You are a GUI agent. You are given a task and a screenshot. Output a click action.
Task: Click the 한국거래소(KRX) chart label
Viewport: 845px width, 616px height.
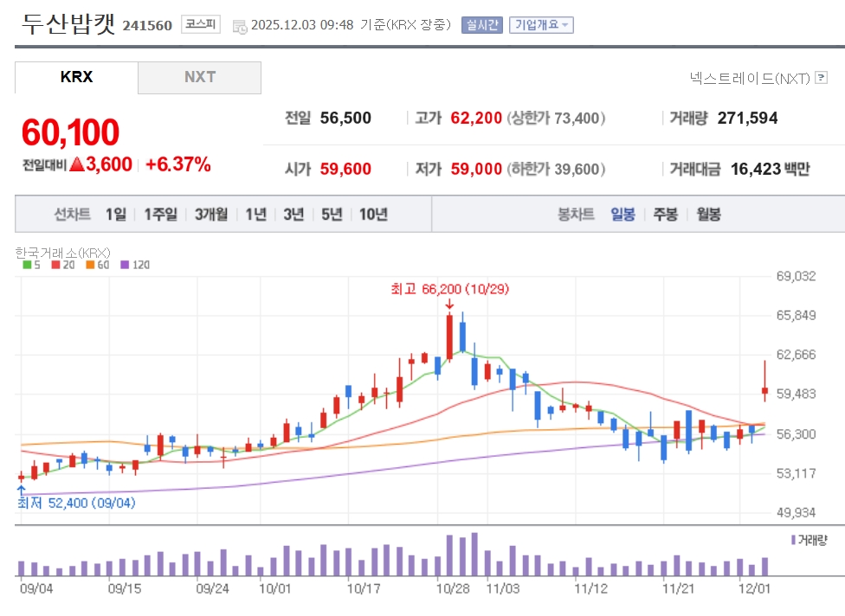[x=62, y=253]
